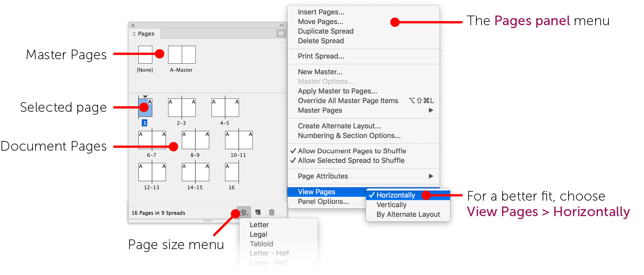Close the Pages panel with the X

coord(133,26)
